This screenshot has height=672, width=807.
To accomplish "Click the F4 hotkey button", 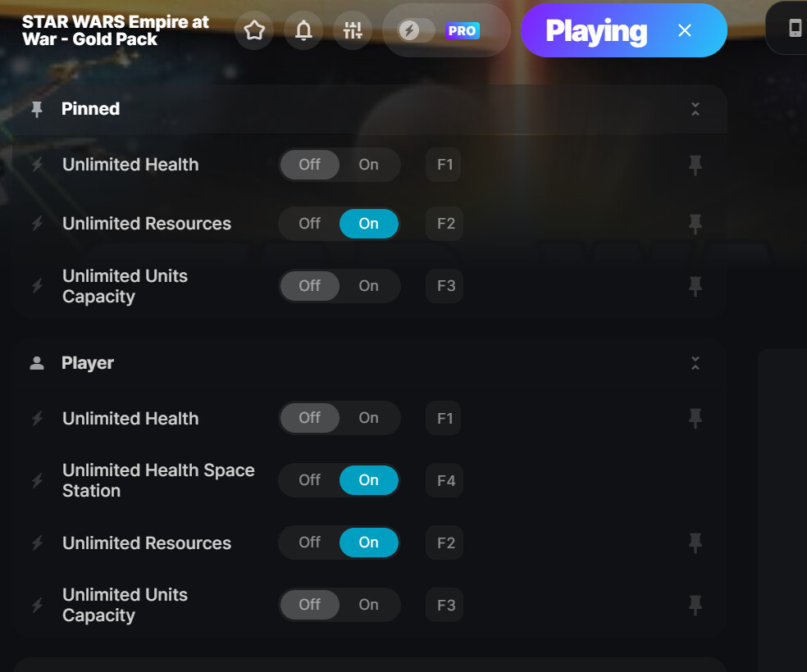I will [x=445, y=480].
